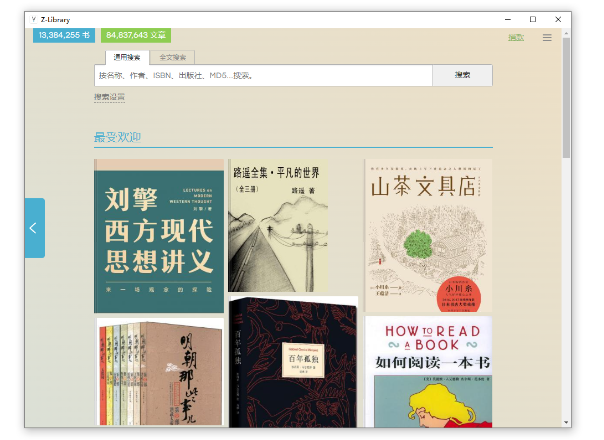The height and width of the screenshot is (440, 604).
Task: Open the 山茶文具店 book cover
Action: point(428,235)
